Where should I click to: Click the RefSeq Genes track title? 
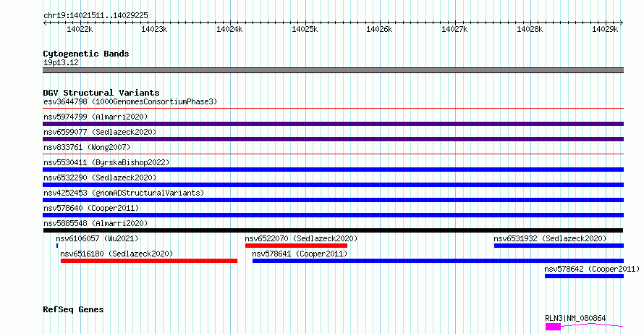[x=73, y=309]
